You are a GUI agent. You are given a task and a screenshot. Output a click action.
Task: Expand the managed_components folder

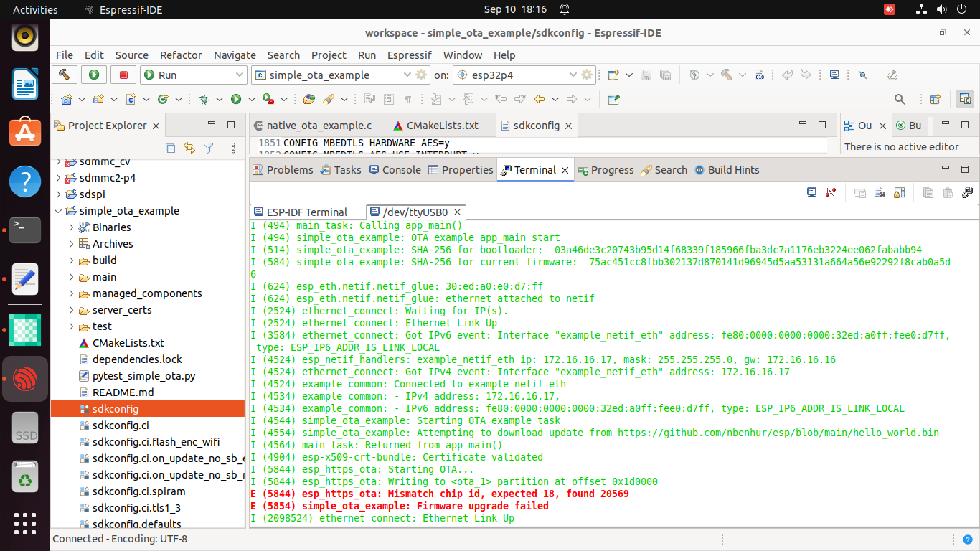point(71,293)
